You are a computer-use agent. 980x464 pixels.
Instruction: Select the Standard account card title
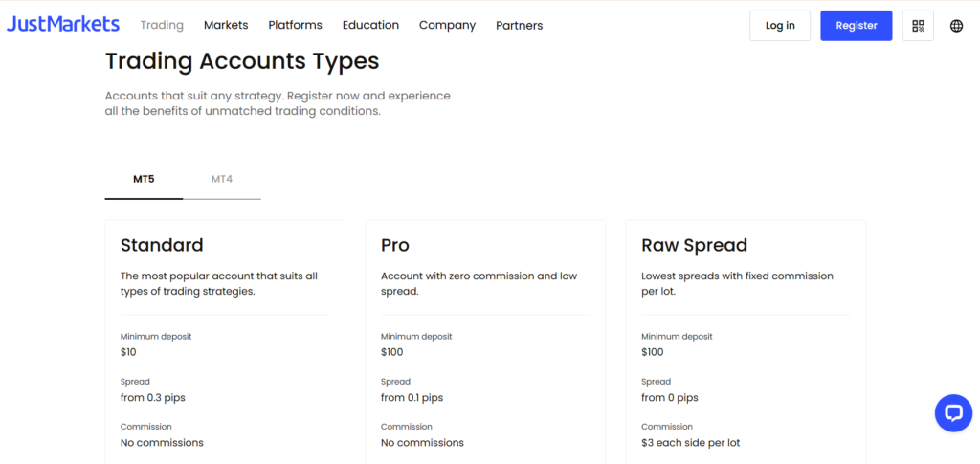[x=162, y=245]
